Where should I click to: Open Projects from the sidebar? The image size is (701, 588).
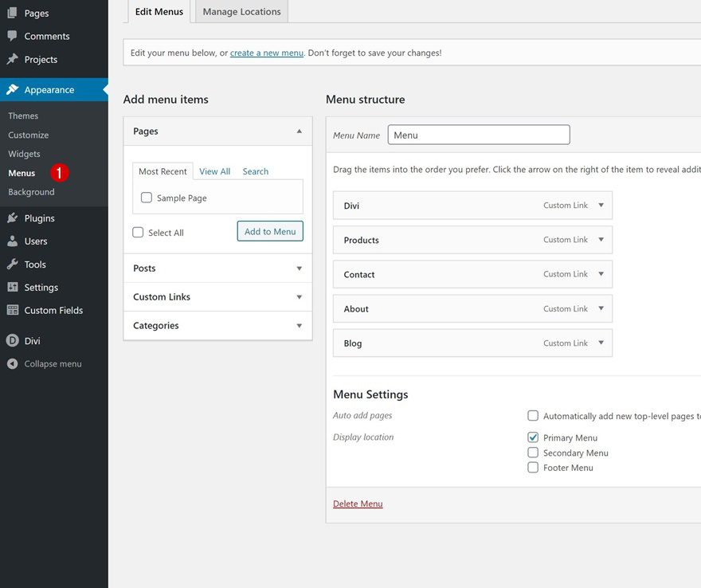pyautogui.click(x=11, y=59)
